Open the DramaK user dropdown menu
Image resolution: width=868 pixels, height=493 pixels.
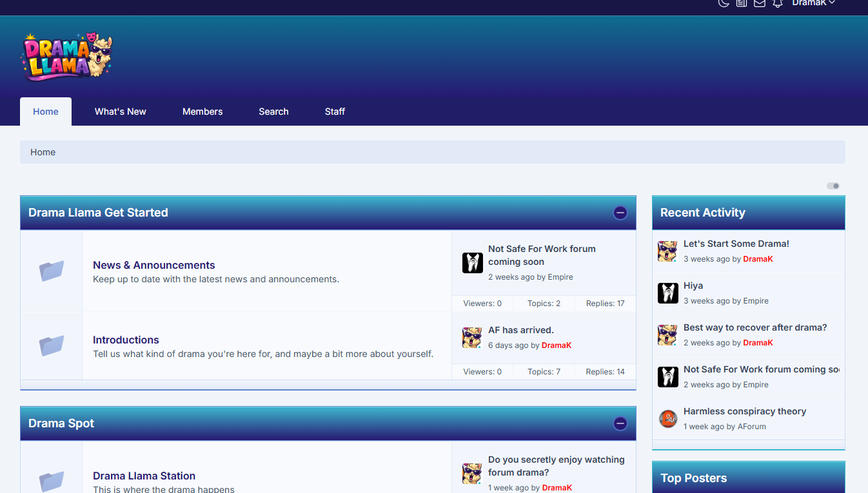click(814, 3)
